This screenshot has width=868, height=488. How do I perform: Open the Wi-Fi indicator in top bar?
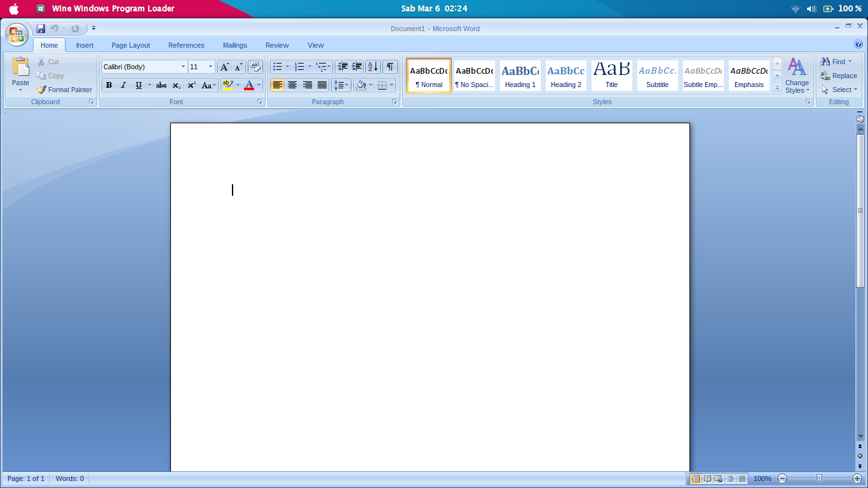(x=795, y=9)
